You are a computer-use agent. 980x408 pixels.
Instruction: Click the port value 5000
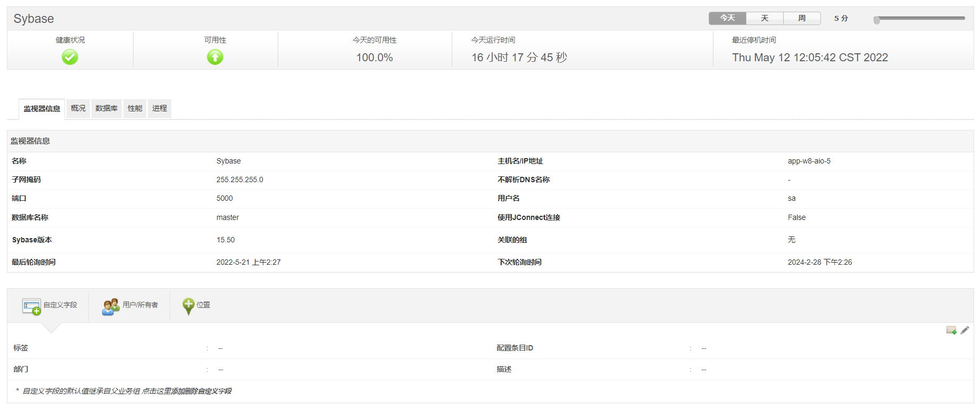tap(225, 198)
